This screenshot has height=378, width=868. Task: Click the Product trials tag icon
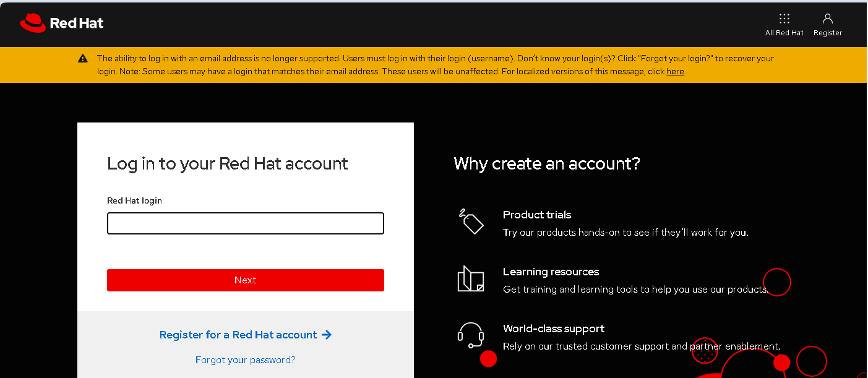[x=471, y=221]
